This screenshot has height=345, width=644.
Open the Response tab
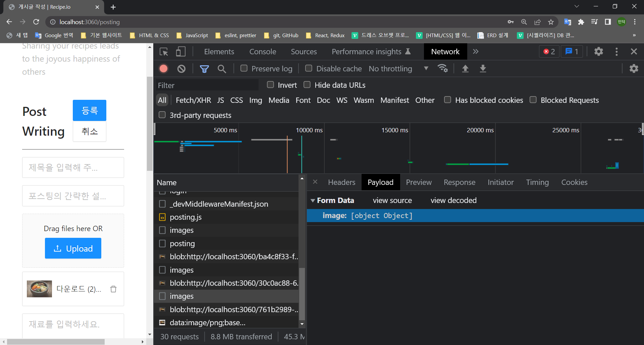click(460, 182)
